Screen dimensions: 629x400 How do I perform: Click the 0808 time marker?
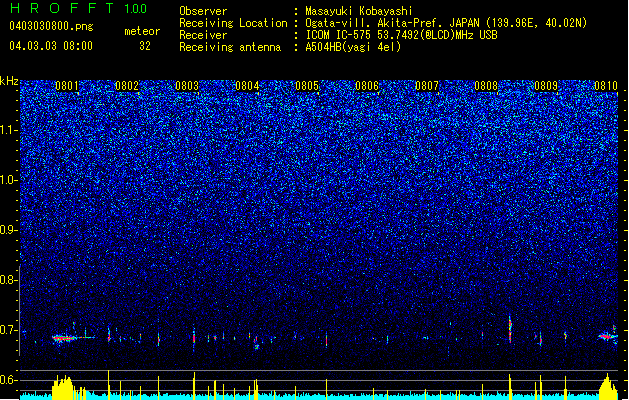486,86
